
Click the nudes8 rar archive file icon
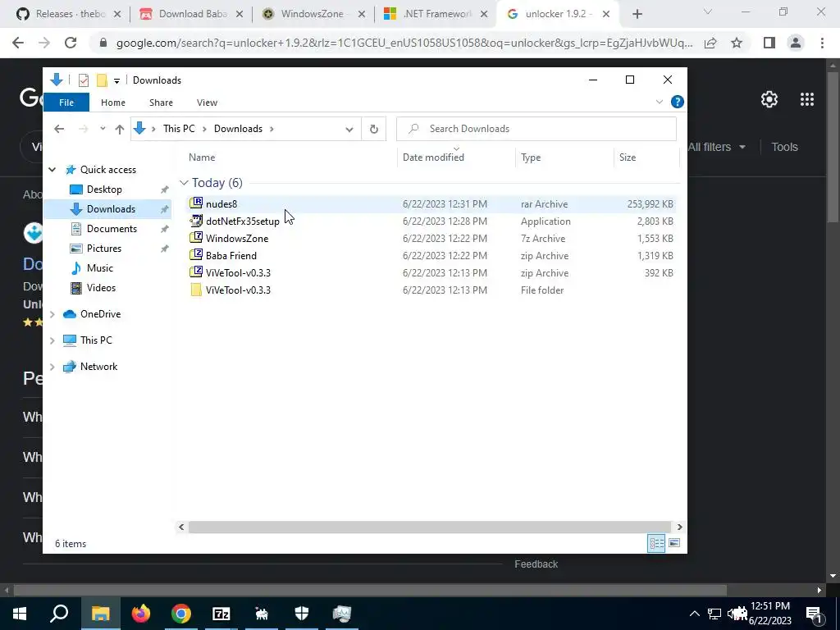point(196,203)
